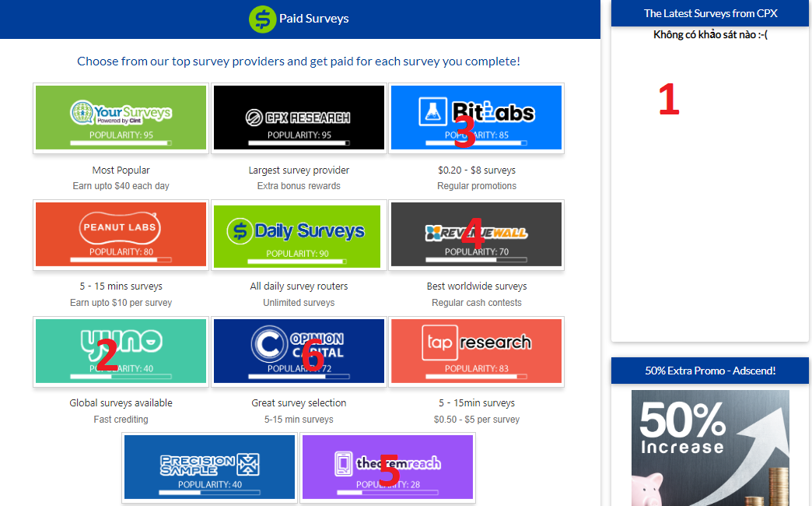Open the BitLabs provider card

[x=477, y=118]
